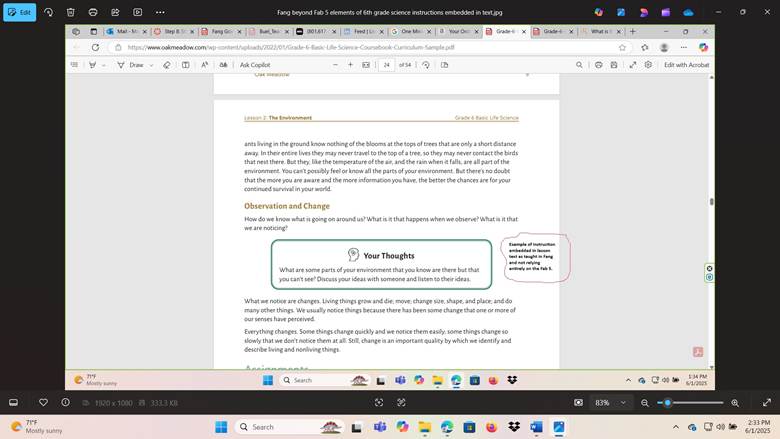Toggle the filmstrip view icon
Screen dimensions: 780x439
[x=14, y=402]
